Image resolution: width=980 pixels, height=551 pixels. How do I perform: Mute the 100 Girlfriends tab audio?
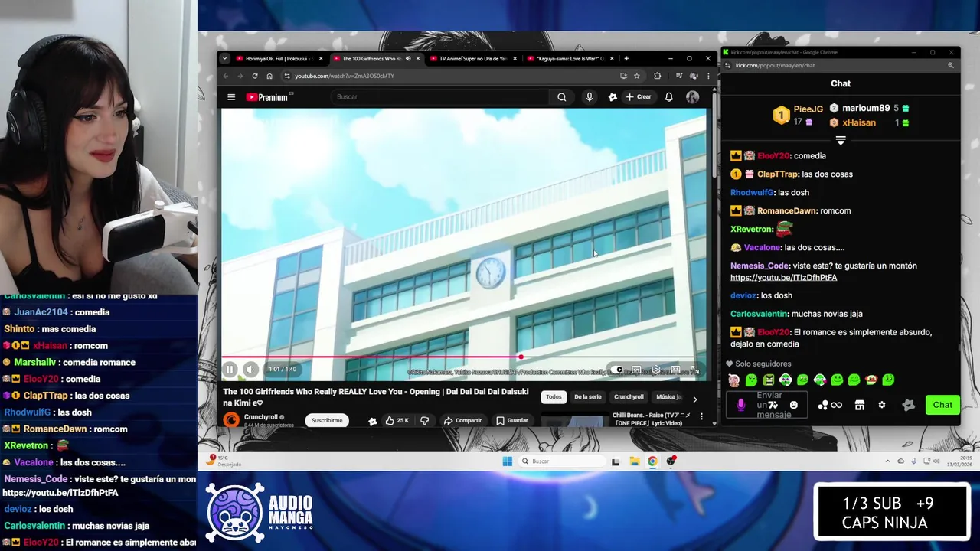click(x=408, y=58)
